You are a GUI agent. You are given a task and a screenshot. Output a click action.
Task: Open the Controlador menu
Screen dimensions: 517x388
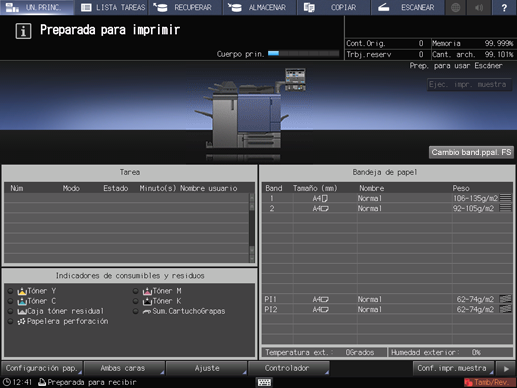click(x=289, y=368)
